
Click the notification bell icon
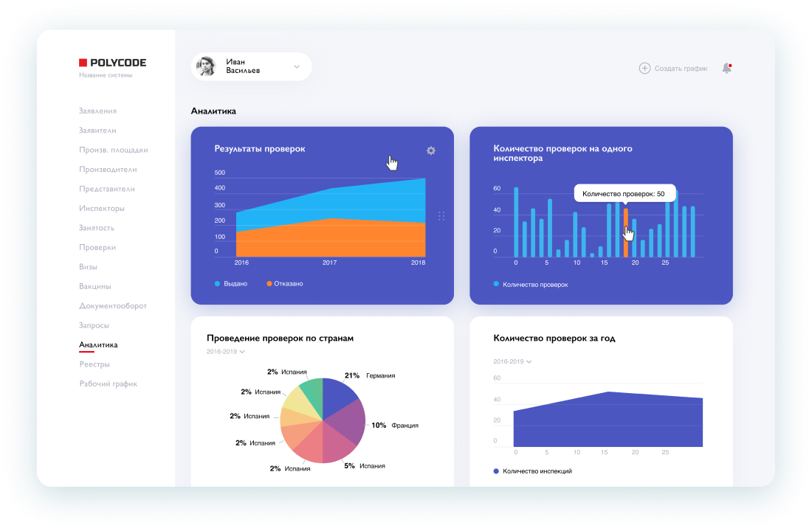coord(727,68)
